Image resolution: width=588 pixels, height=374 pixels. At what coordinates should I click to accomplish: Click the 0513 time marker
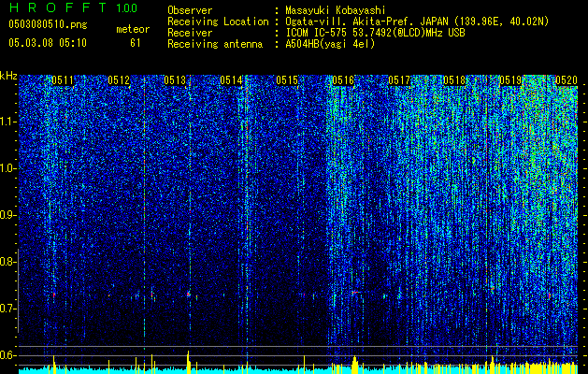click(x=175, y=80)
